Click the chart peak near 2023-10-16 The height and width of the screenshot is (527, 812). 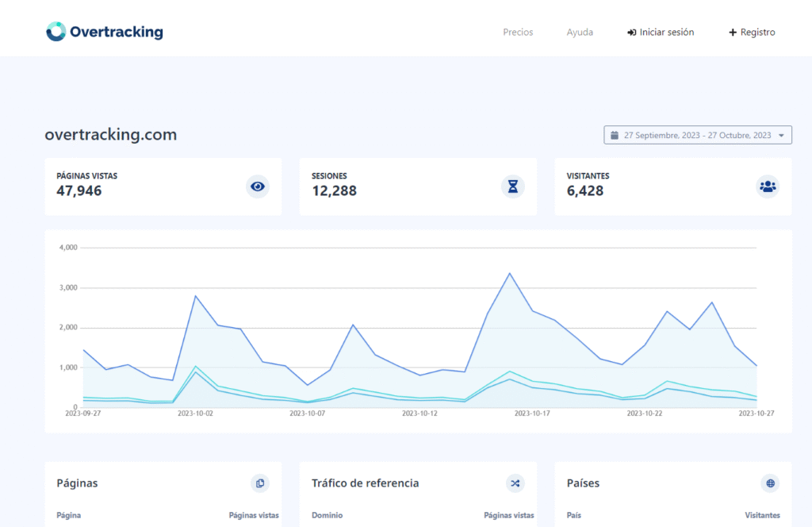pos(510,274)
